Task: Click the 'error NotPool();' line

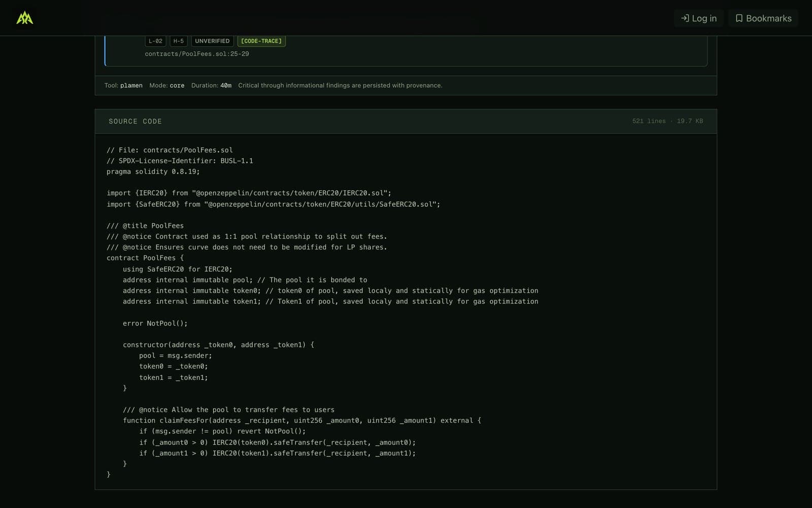Action: (x=155, y=323)
